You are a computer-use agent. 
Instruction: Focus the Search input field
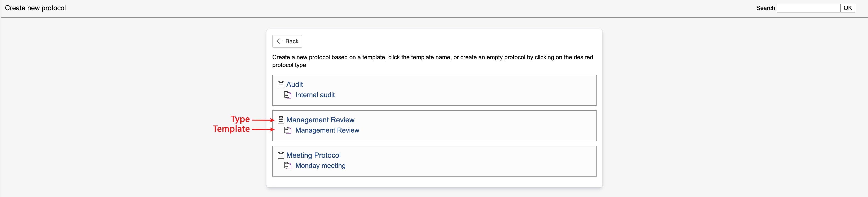pyautogui.click(x=808, y=8)
